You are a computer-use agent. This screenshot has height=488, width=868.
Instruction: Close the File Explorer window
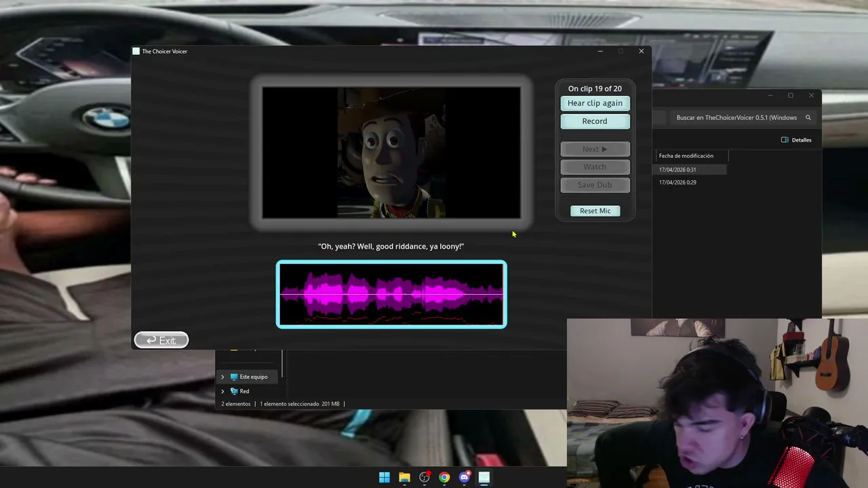811,96
